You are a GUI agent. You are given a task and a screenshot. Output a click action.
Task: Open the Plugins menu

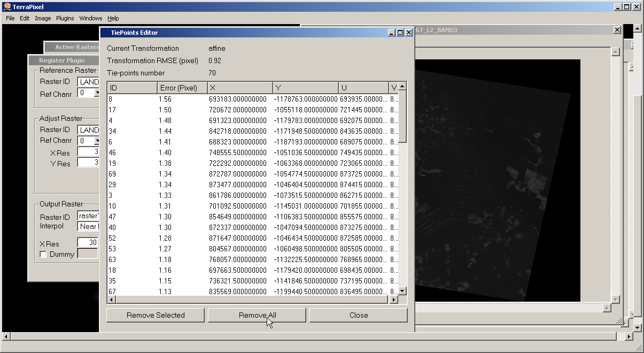(x=65, y=18)
